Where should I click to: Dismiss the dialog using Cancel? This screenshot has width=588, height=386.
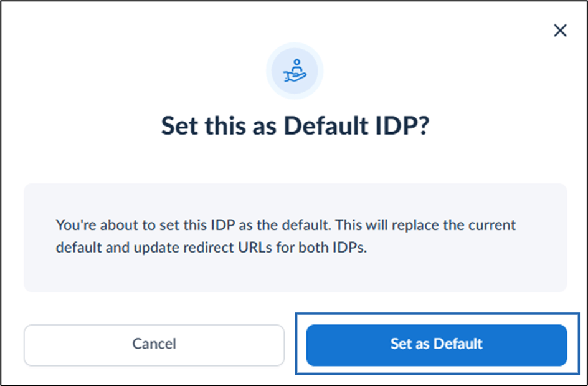154,345
